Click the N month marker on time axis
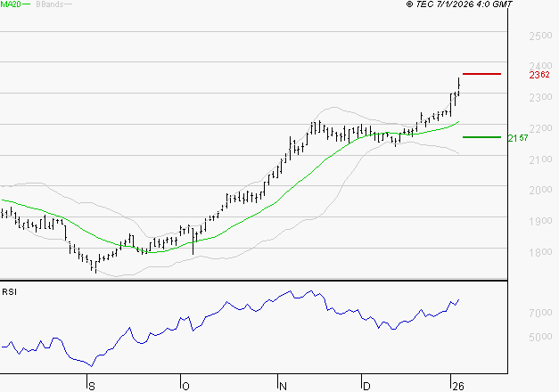The height and width of the screenshot is (392, 559). pyautogui.click(x=283, y=387)
